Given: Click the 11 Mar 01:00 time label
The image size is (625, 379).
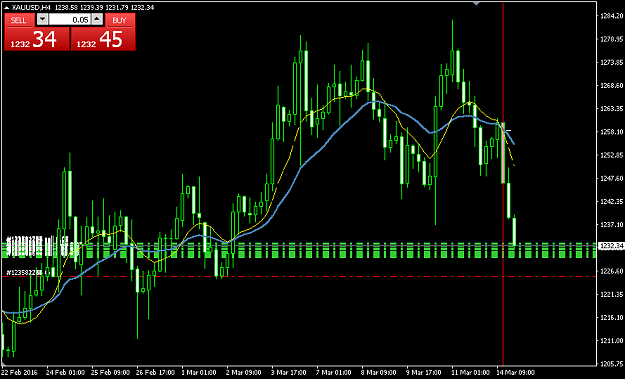Looking at the screenshot, I should pos(471,373).
